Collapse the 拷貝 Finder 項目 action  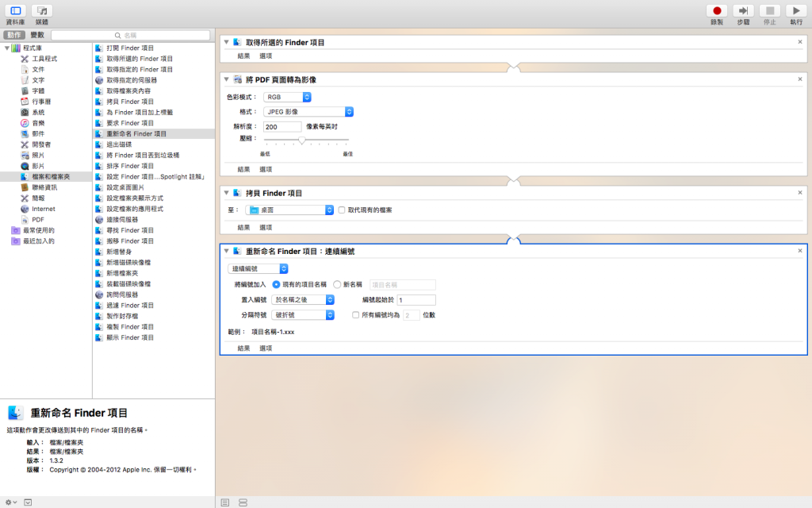[226, 193]
